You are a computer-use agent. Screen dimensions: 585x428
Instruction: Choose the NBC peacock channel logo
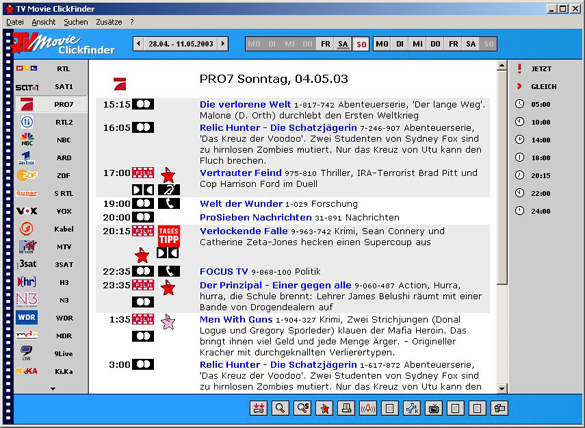coord(27,140)
